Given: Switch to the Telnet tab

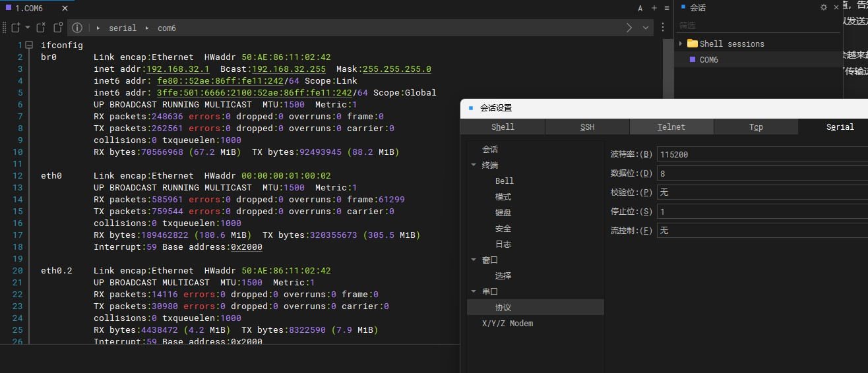Looking at the screenshot, I should [671, 127].
